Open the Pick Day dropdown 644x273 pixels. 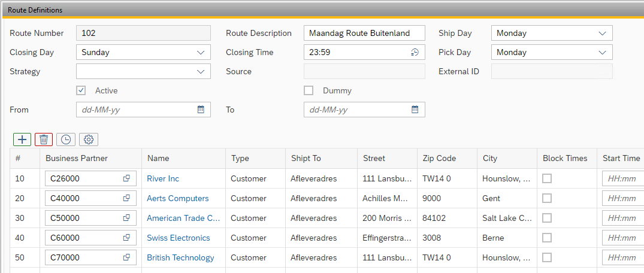pyautogui.click(x=602, y=52)
